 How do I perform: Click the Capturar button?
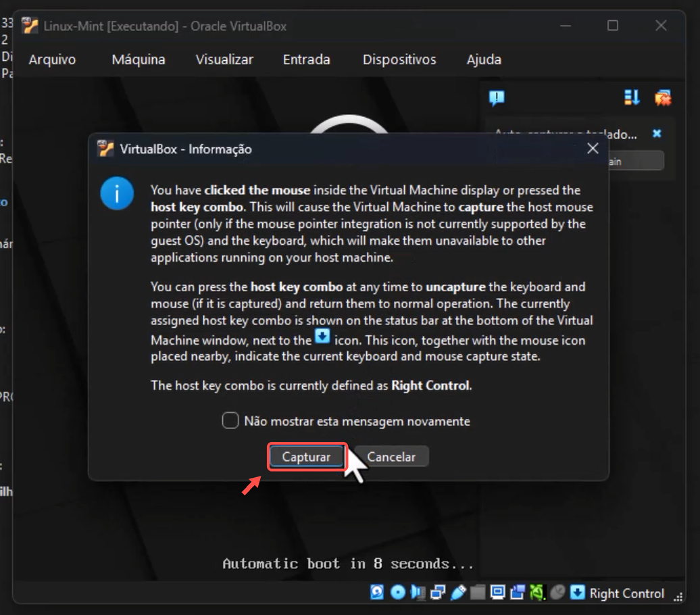[306, 456]
